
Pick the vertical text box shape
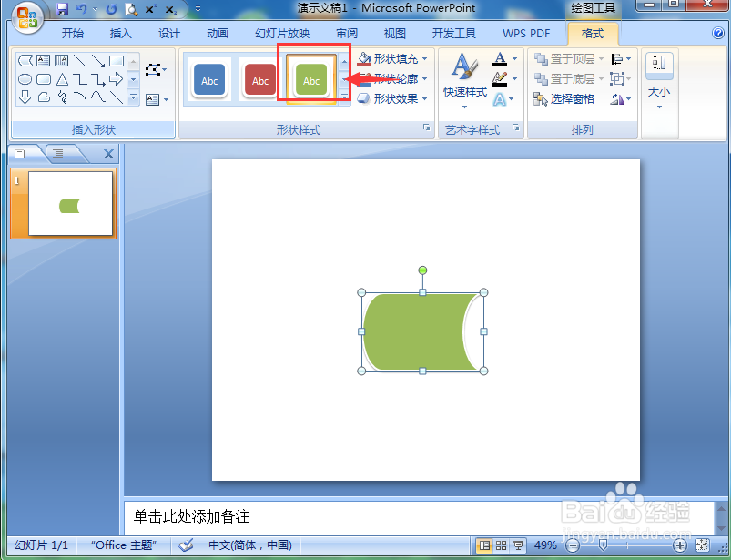pos(62,61)
